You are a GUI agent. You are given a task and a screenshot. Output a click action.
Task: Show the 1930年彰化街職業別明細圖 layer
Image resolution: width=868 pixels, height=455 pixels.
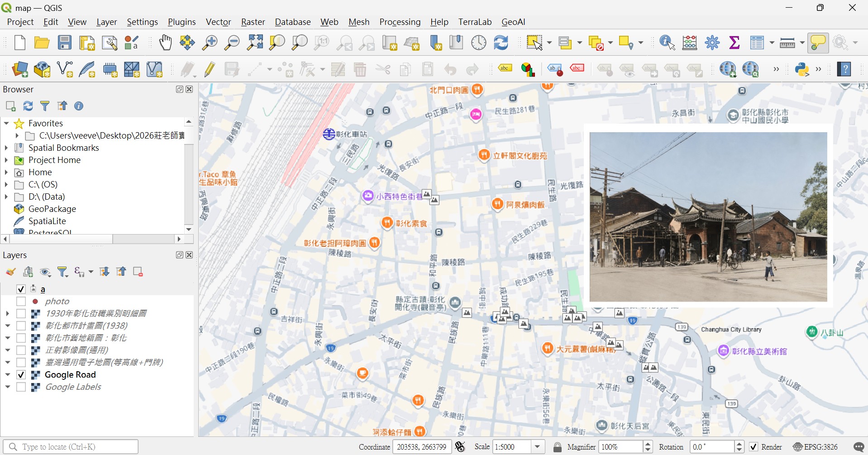(21, 313)
